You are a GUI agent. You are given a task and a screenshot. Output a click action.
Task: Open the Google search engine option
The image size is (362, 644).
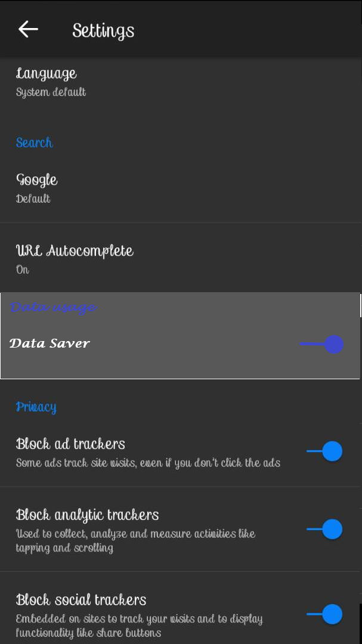point(37,179)
